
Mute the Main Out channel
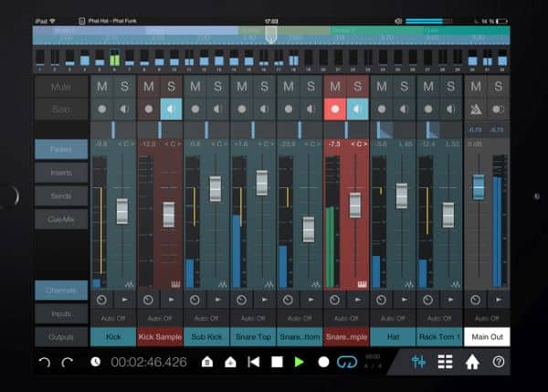(476, 87)
